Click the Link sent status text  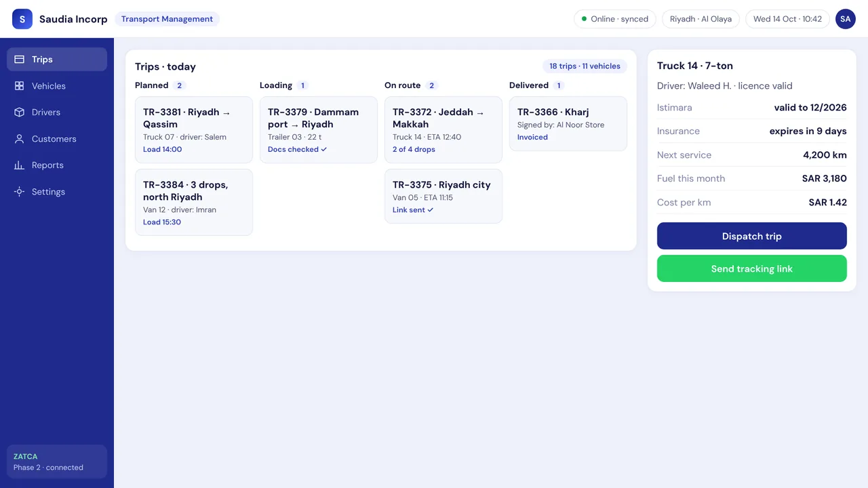[x=412, y=210]
